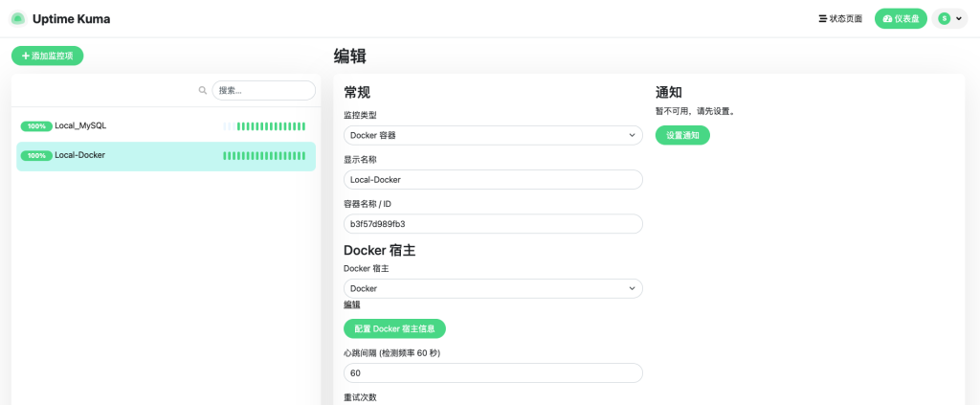Screen dimensions: 980x405
Task: Click the Uptime Kuma title text
Action: pos(71,19)
